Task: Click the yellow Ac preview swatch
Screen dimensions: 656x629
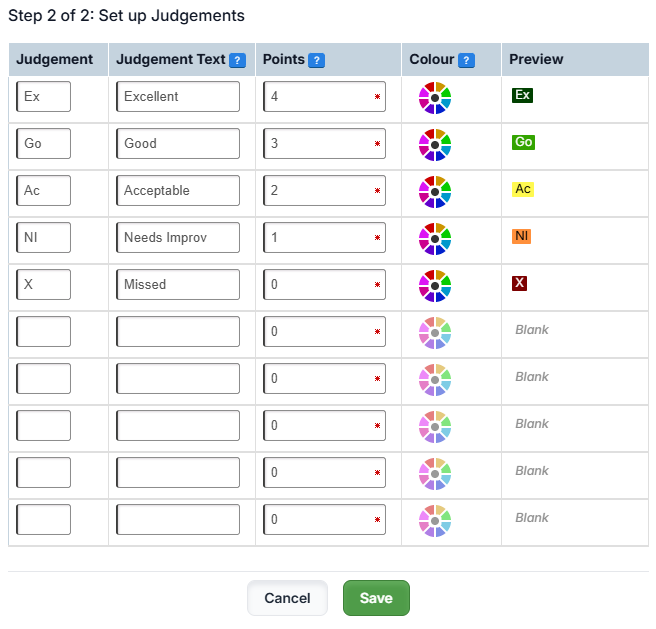Action: point(522,189)
